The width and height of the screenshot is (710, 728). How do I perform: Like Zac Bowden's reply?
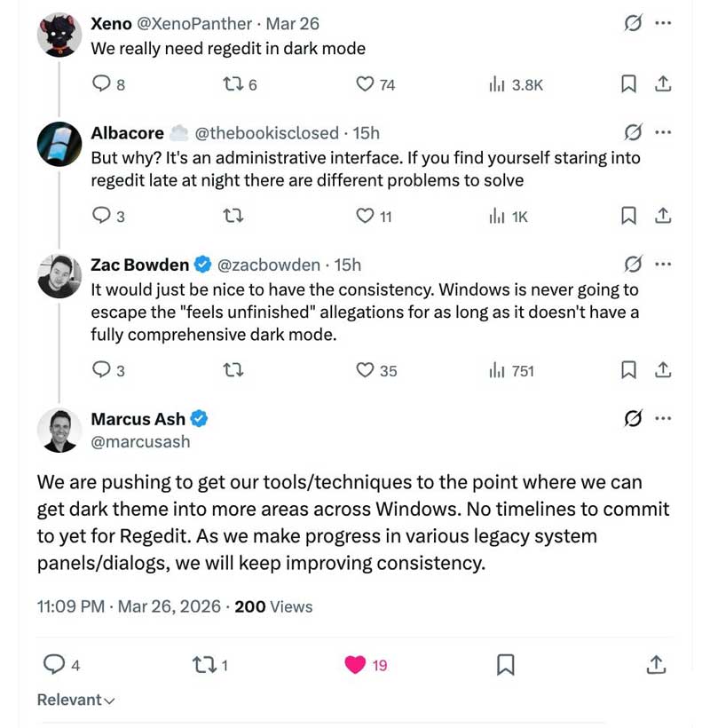pyautogui.click(x=365, y=371)
